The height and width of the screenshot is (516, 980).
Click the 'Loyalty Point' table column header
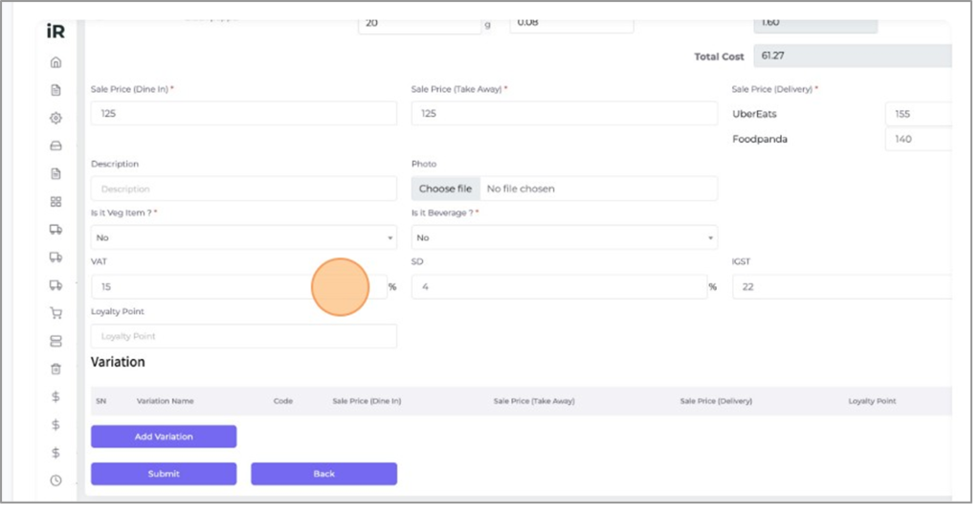(872, 401)
